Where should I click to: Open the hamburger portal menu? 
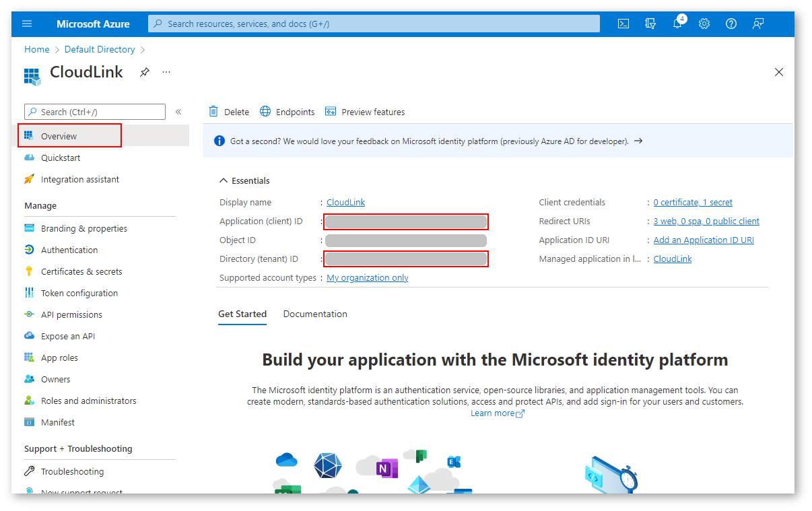pyautogui.click(x=27, y=24)
